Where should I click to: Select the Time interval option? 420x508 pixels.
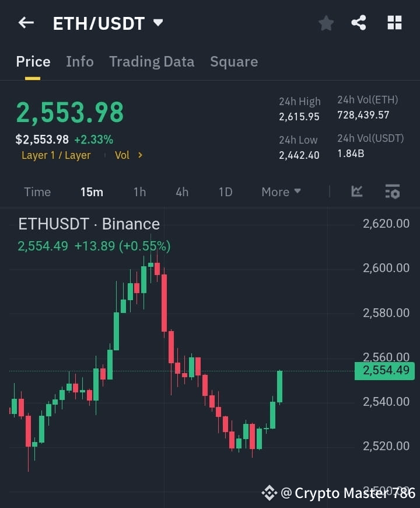tap(37, 192)
